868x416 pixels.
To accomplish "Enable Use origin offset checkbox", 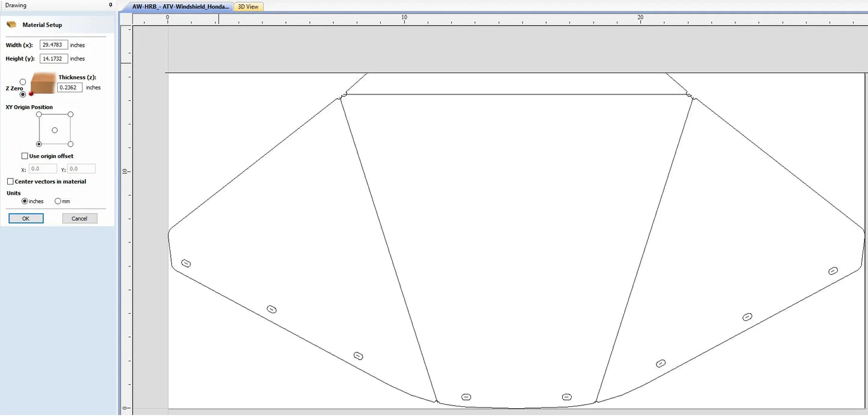I will click(x=25, y=156).
